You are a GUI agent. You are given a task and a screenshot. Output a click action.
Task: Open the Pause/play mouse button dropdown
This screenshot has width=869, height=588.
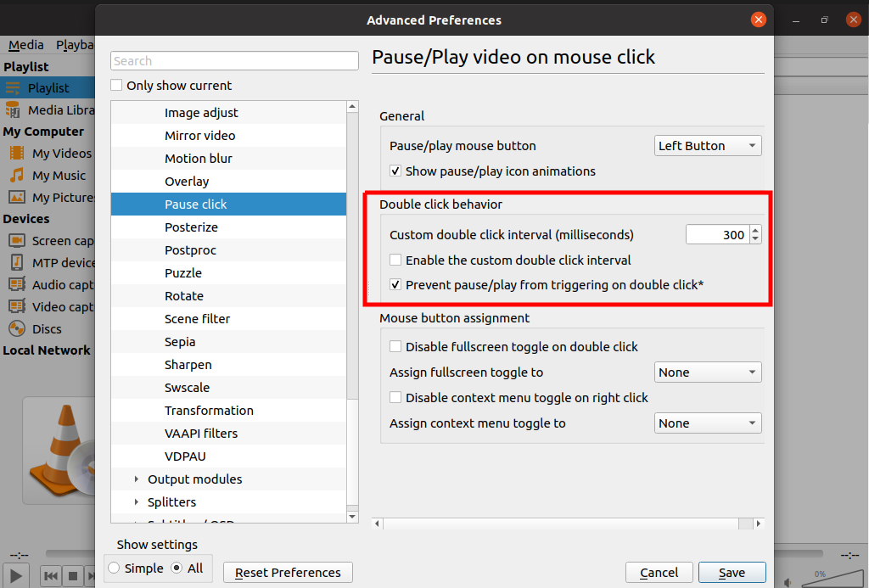pos(707,145)
